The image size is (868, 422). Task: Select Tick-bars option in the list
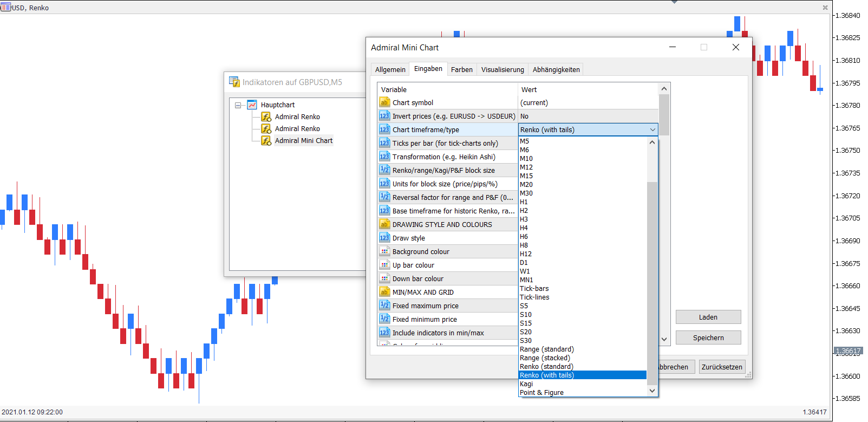(534, 289)
